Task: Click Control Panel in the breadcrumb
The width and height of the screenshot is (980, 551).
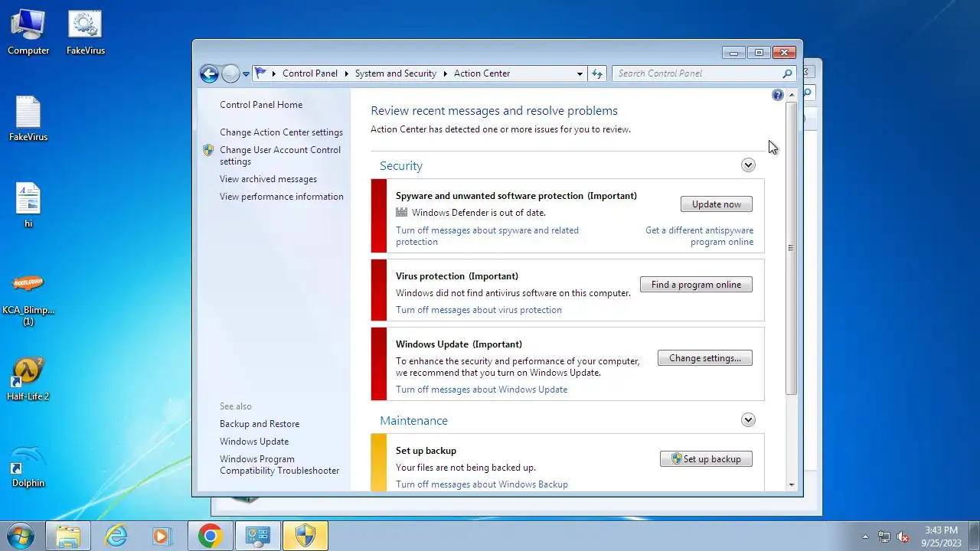Action: [310, 73]
